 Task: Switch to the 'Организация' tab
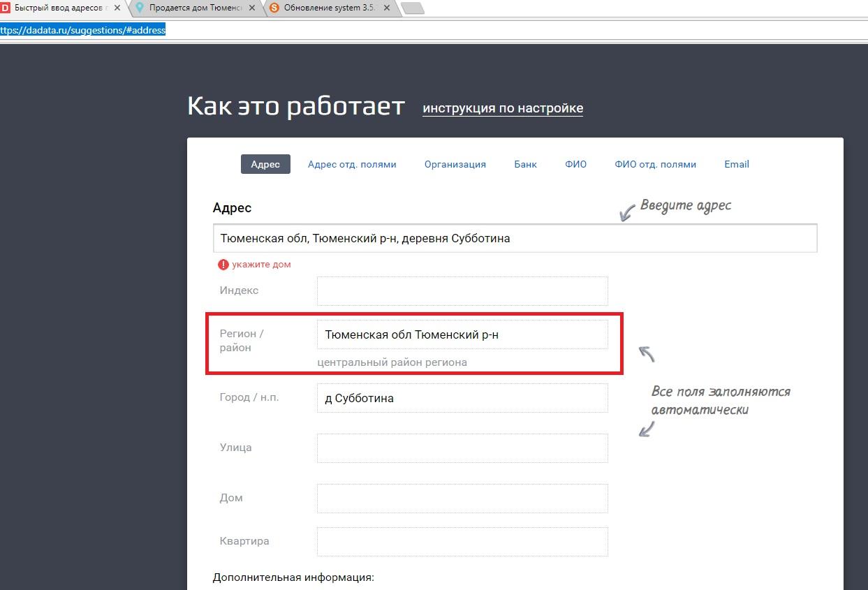(455, 164)
